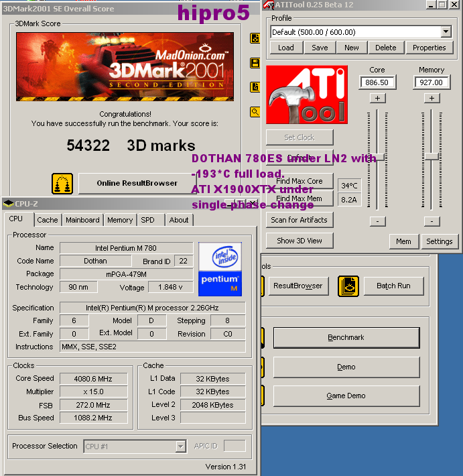Image resolution: width=463 pixels, height=476 pixels.
Task: Click the Find Max Core button
Action: point(300,181)
